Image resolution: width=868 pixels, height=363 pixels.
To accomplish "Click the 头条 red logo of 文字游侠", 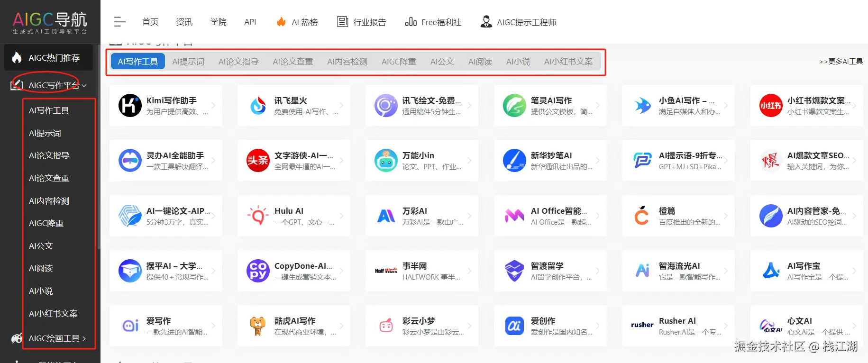I will click(x=258, y=160).
